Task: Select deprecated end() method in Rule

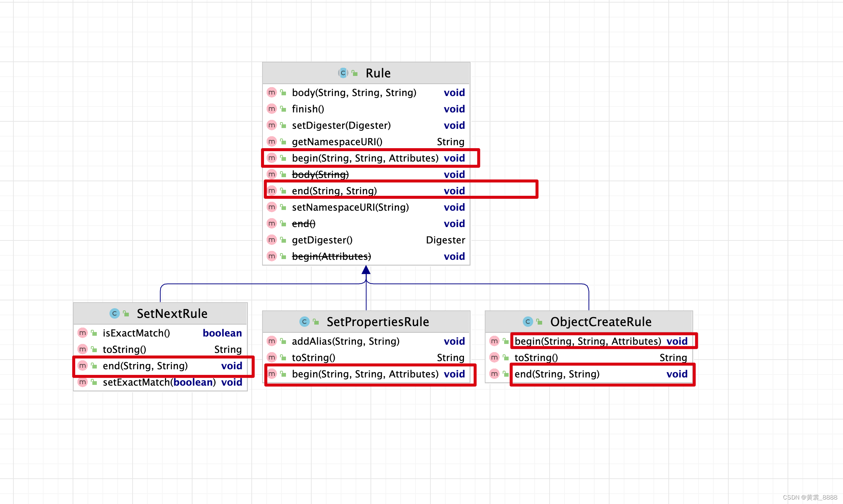Action: tap(366, 223)
